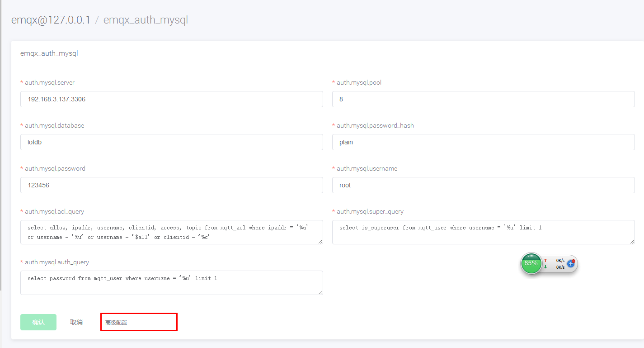The image size is (644, 348).
Task: Click the emqx_auth_mysql card heading
Action: click(x=49, y=53)
